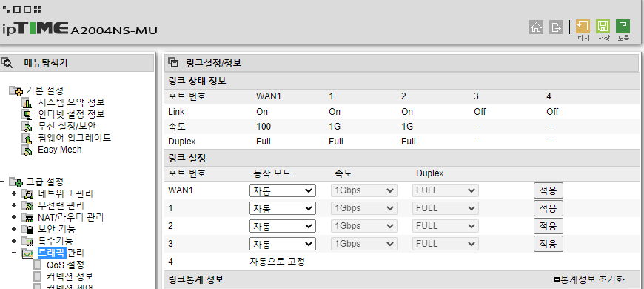
Task: Click the 링크통계 정보 section header
Action: click(196, 279)
